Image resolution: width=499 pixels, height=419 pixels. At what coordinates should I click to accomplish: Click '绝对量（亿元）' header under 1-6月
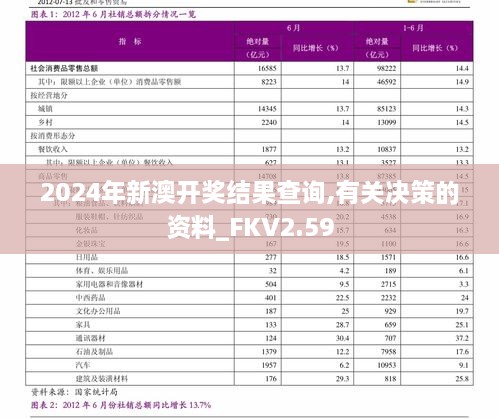pyautogui.click(x=377, y=48)
